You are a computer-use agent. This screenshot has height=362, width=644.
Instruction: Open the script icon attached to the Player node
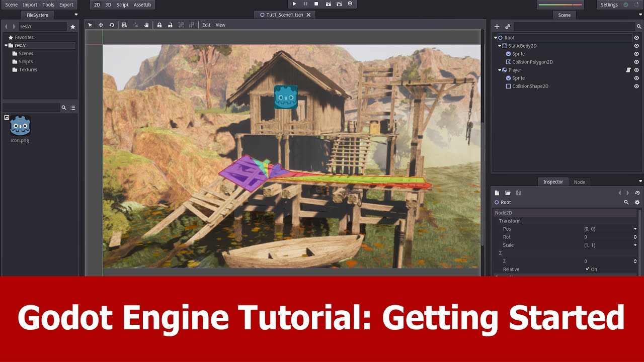(628, 70)
